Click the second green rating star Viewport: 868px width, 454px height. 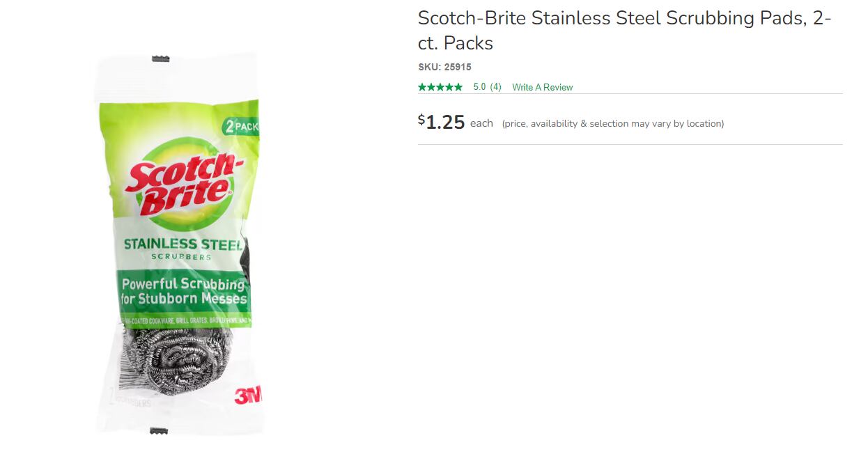click(x=431, y=86)
